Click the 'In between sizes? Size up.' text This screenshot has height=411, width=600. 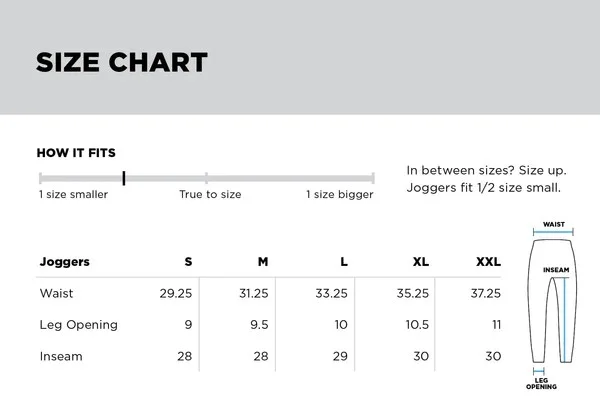(486, 170)
